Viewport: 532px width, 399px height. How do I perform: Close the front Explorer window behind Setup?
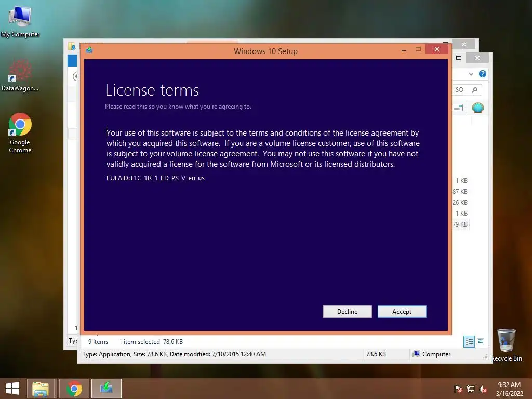(477, 58)
